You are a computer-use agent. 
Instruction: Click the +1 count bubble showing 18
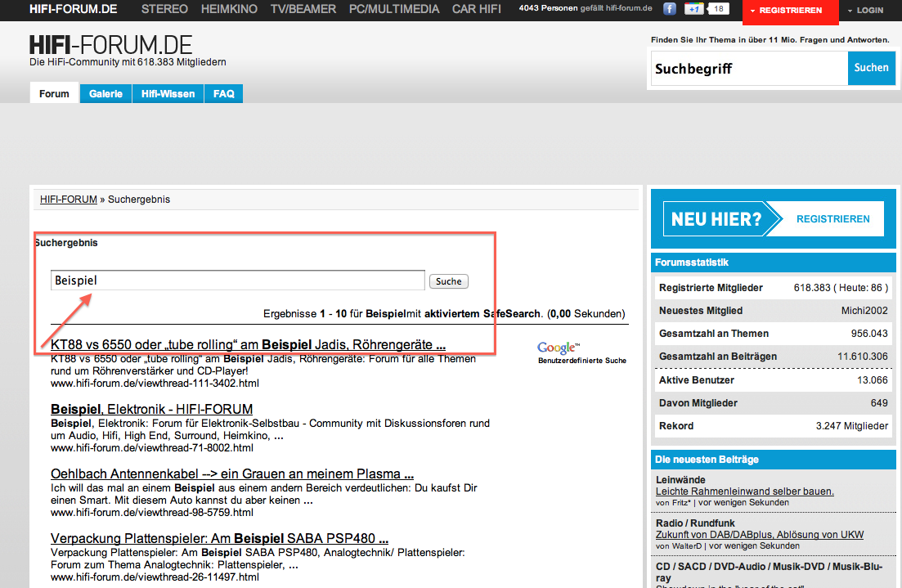pyautogui.click(x=718, y=9)
